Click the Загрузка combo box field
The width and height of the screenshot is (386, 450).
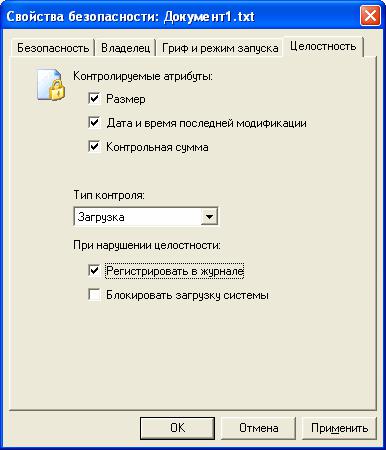click(146, 217)
